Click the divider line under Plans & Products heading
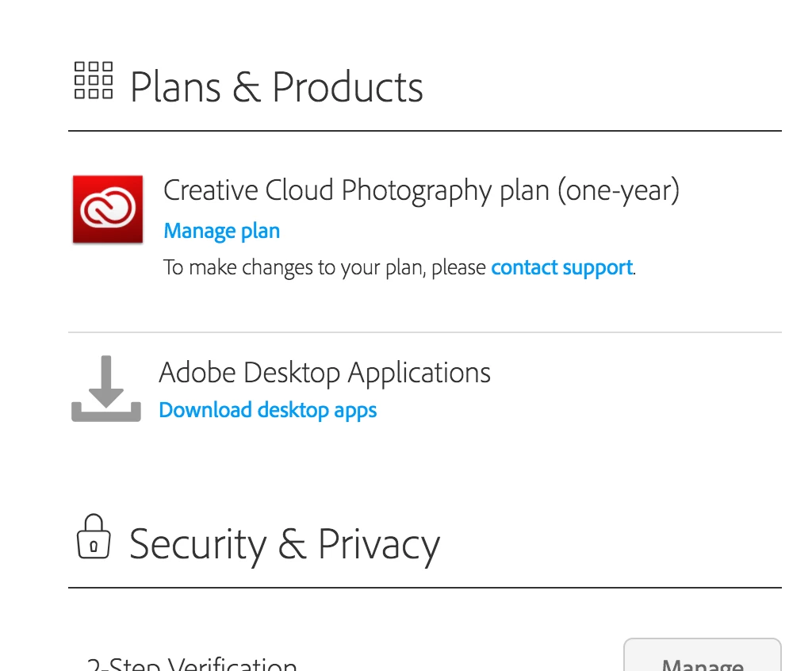 (x=425, y=131)
